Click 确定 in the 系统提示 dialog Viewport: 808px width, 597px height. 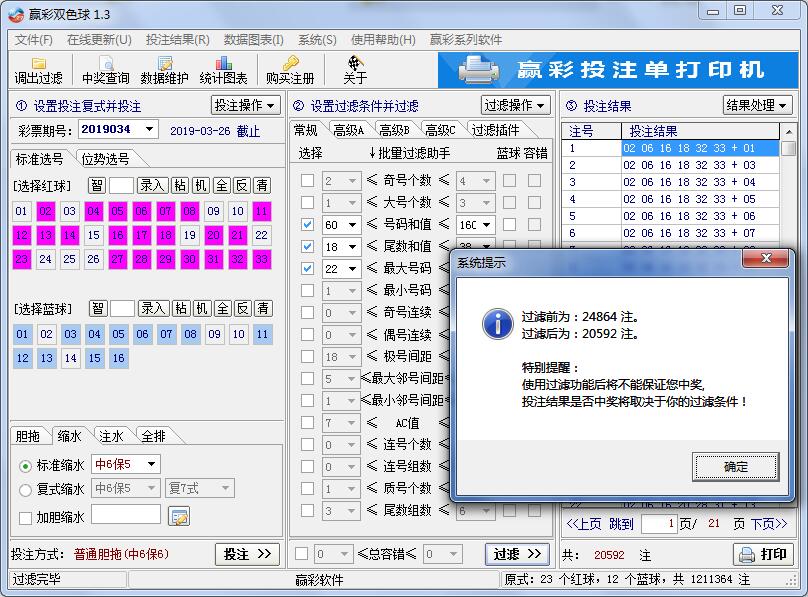pos(735,467)
